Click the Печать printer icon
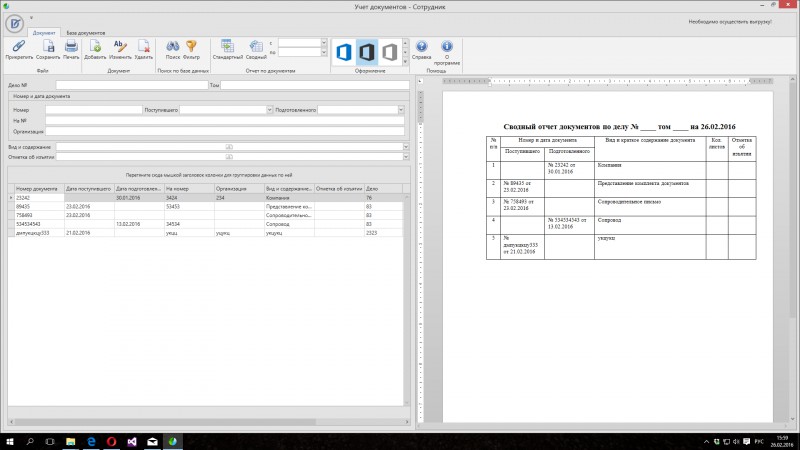800x450 pixels. pos(71,46)
